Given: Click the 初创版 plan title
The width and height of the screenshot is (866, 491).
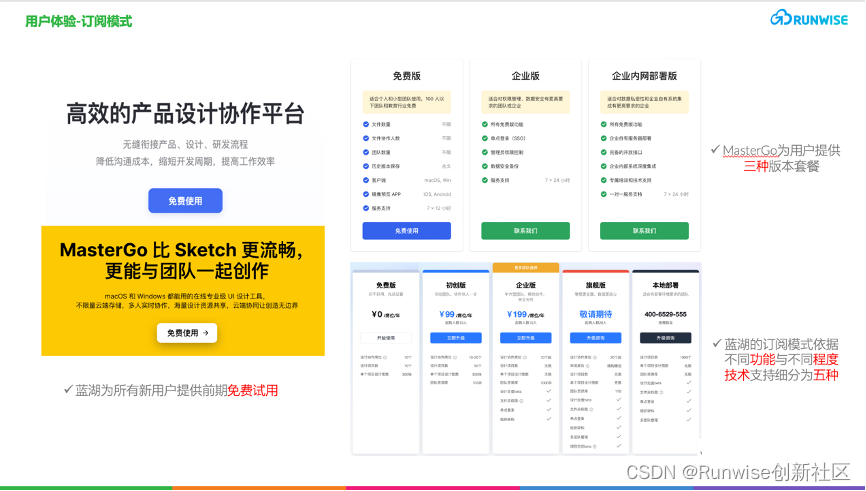Looking at the screenshot, I should tap(456, 286).
